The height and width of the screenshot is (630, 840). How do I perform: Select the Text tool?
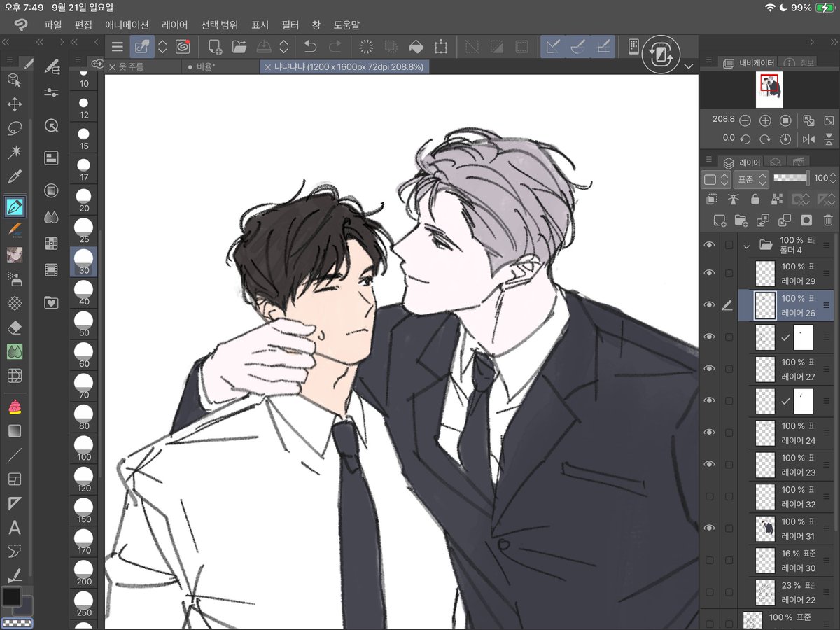pyautogui.click(x=14, y=528)
